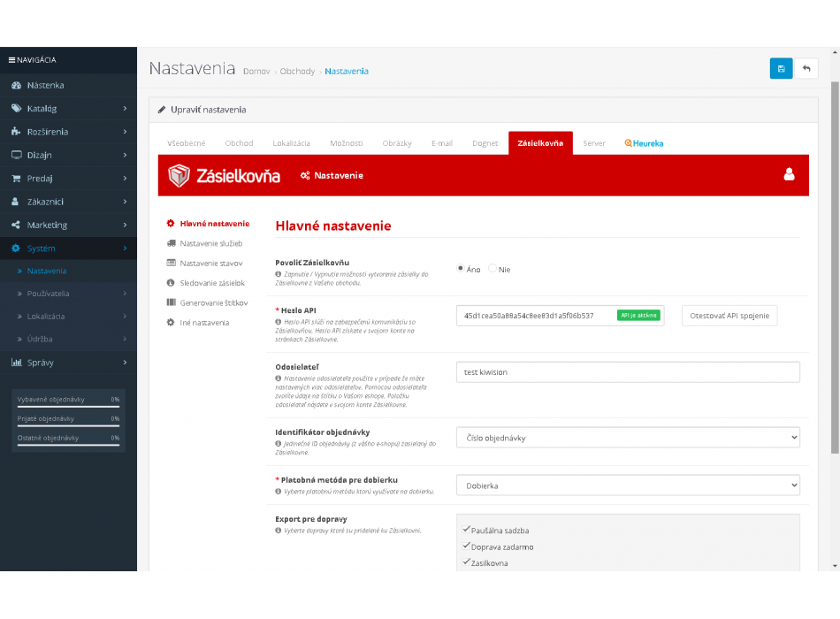Click the Dizajn monitor icon
840x619 pixels.
click(x=16, y=155)
